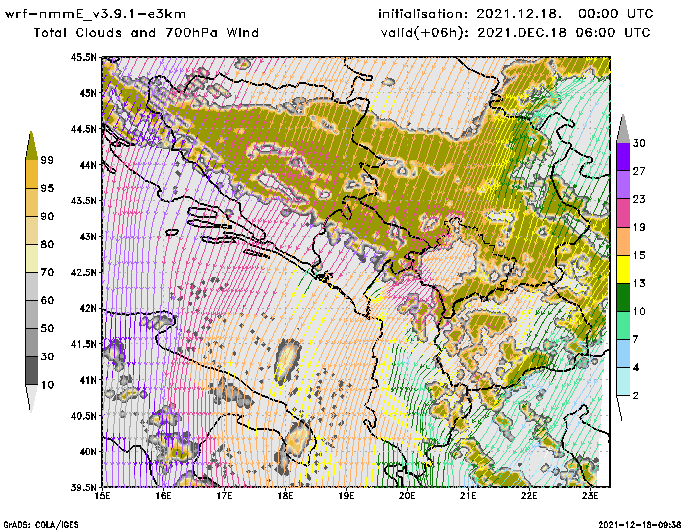Screen dimensions: 700x530
Task: Click the 'GrADS: COLA/IGES' credit text
Action: 41,525
